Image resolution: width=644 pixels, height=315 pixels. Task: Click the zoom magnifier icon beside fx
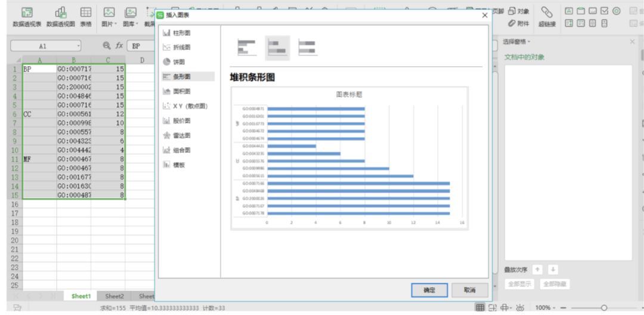(x=107, y=46)
